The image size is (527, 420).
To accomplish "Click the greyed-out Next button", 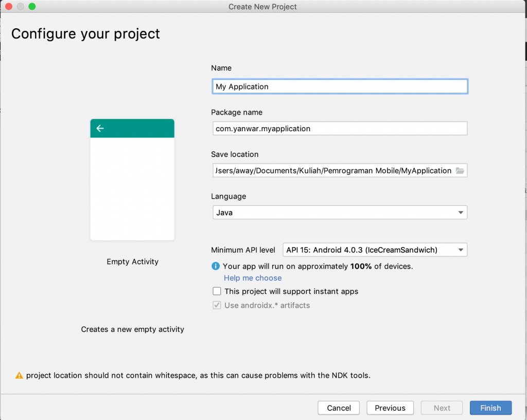I will [x=442, y=408].
